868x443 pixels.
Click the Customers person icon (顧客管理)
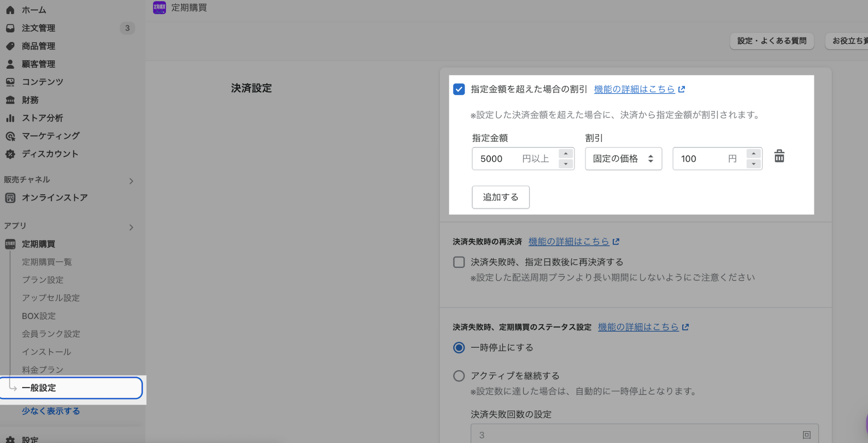10,64
